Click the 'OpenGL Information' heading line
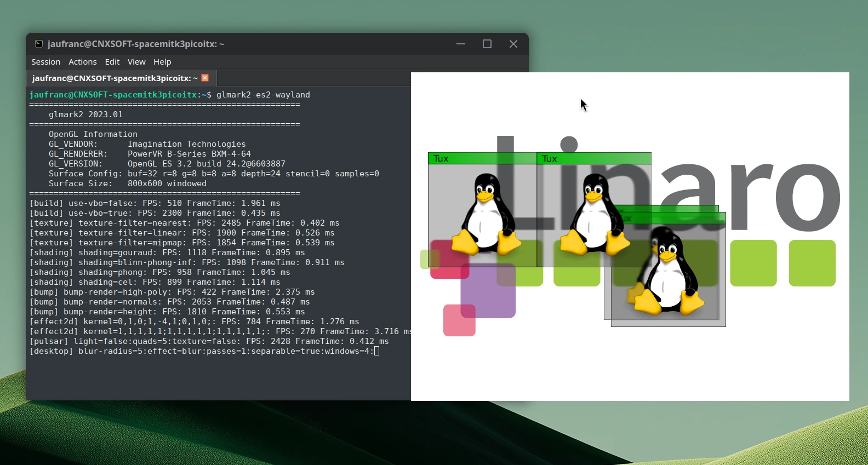Image resolution: width=868 pixels, height=465 pixels. (93, 134)
